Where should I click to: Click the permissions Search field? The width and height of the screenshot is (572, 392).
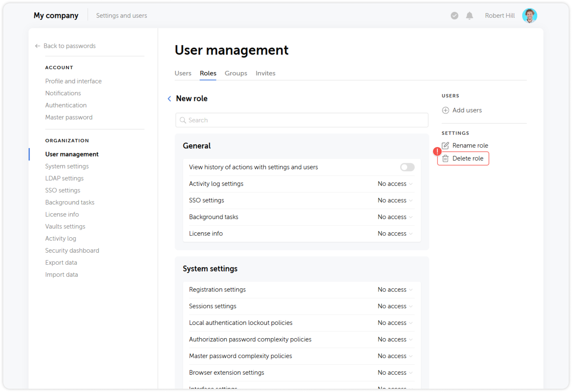pos(302,120)
